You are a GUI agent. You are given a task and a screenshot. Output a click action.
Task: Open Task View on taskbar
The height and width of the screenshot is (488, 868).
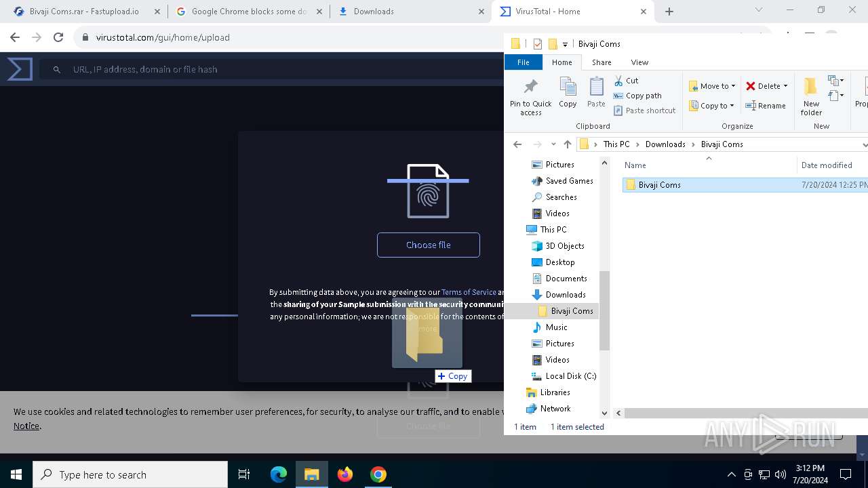point(244,474)
